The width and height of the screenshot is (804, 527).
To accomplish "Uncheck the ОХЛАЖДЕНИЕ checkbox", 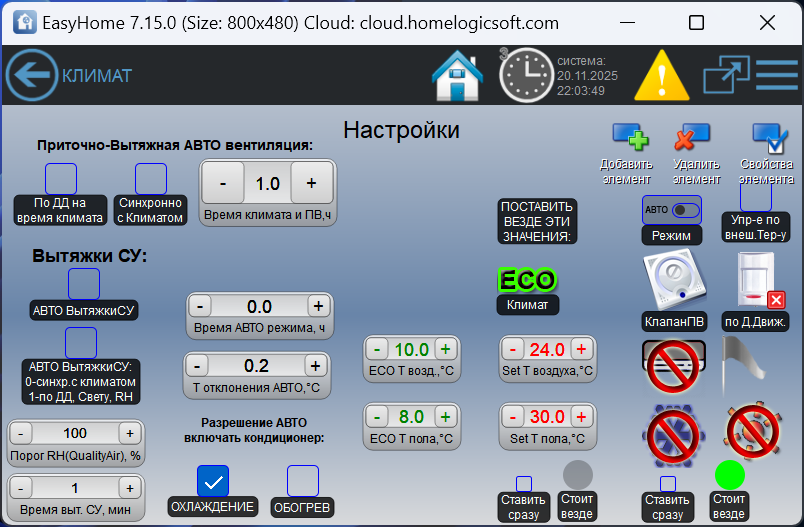I will (x=212, y=481).
